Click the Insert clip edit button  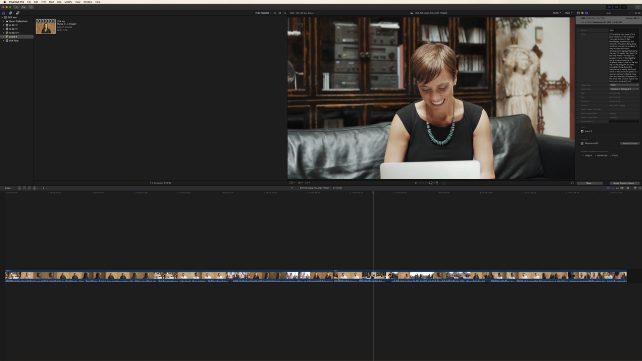click(24, 188)
